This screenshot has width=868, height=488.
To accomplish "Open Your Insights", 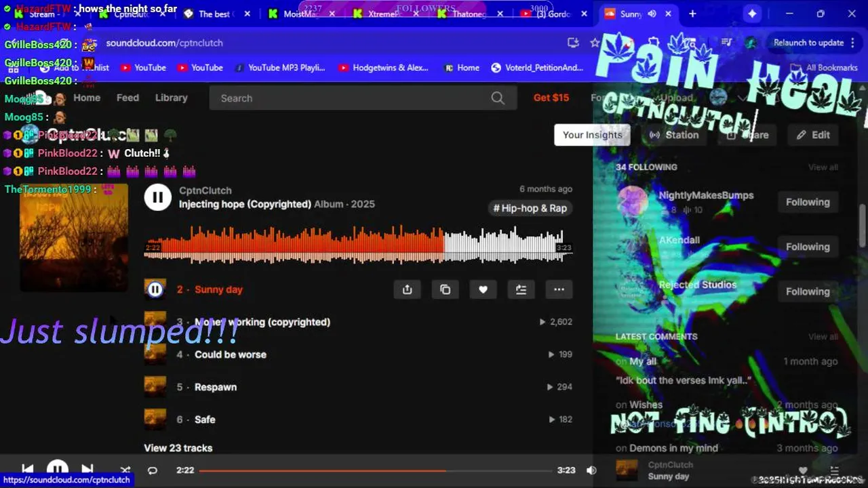I will tap(592, 135).
